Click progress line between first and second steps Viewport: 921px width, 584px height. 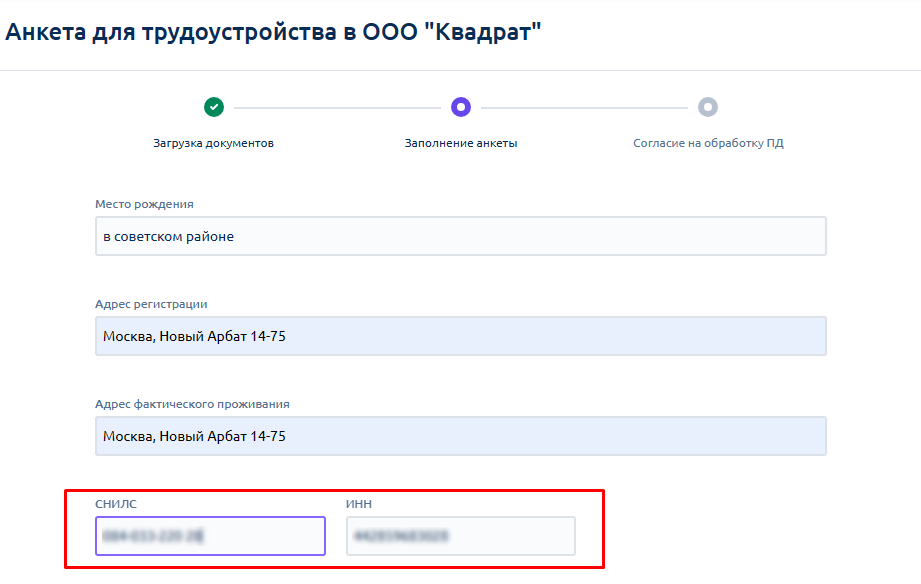pos(337,107)
